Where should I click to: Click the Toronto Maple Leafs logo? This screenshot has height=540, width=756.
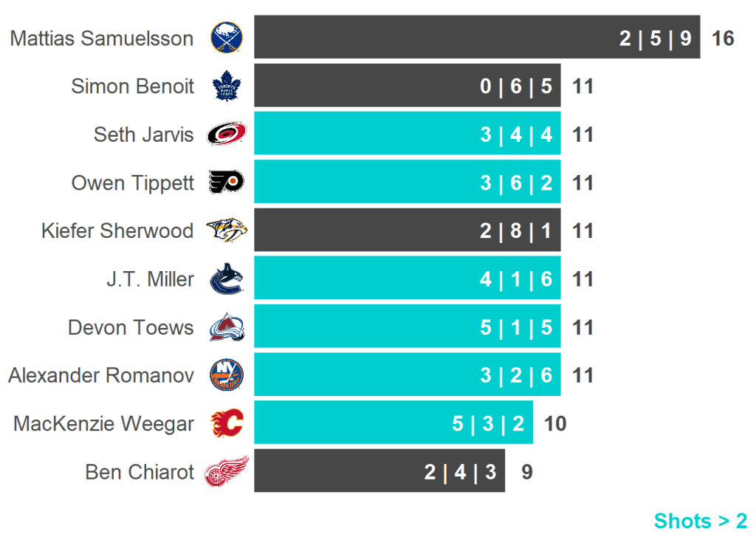(227, 86)
